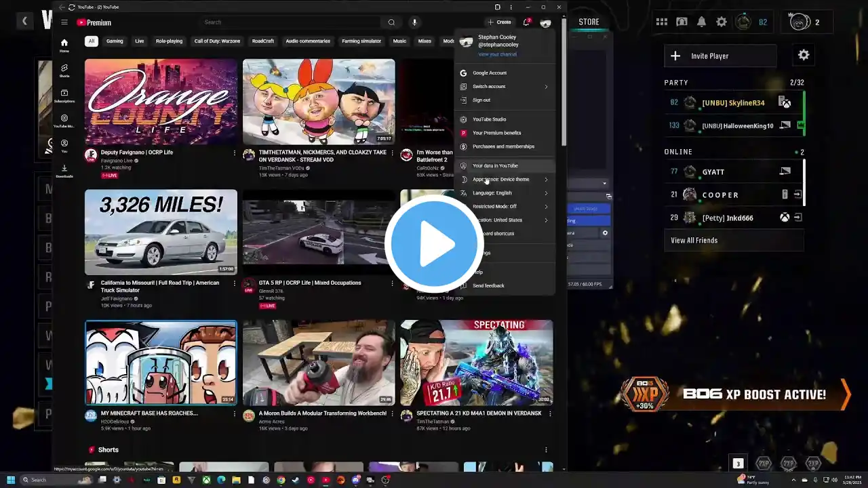
Task: Open the Orange County Life thumbnail
Action: point(161,102)
